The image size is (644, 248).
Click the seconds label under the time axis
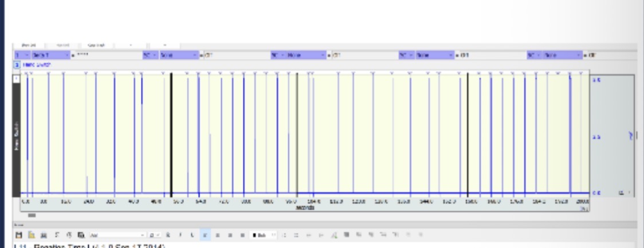tap(305, 207)
